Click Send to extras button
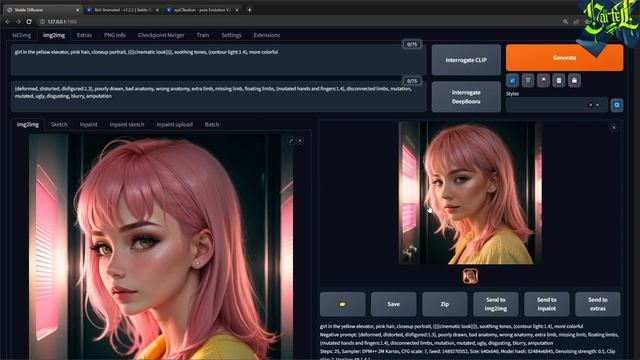The image size is (640, 360). tap(598, 304)
